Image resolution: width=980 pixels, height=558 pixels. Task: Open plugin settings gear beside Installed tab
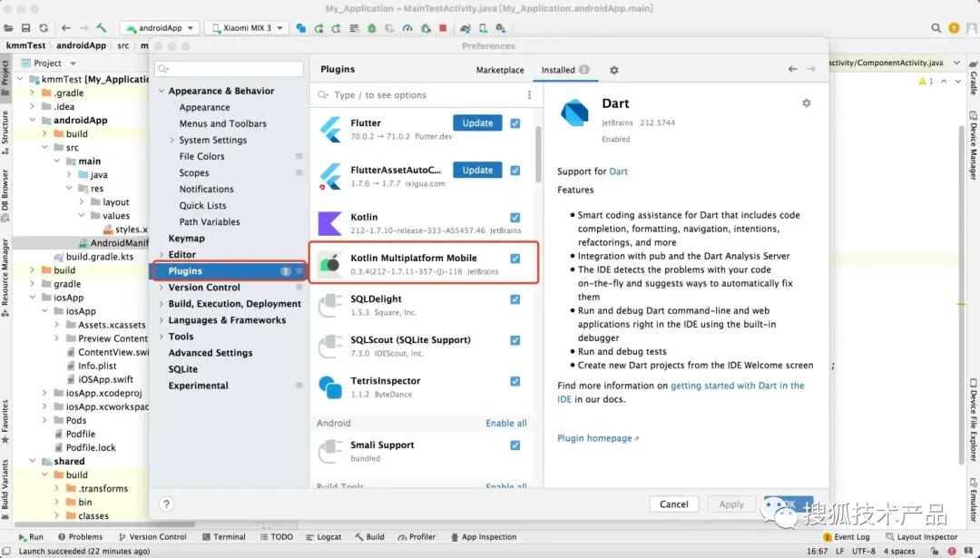[x=613, y=70]
